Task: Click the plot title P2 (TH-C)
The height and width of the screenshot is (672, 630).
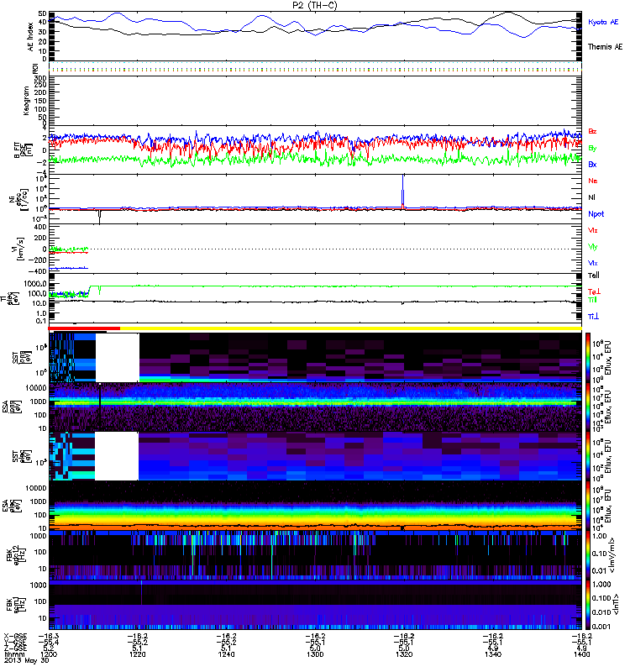Action: tap(314, 5)
